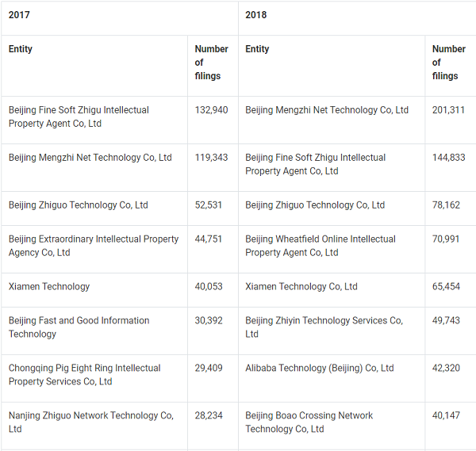
Task: Click Beijing Zhiyin Technology Services cell
Action: (x=324, y=327)
